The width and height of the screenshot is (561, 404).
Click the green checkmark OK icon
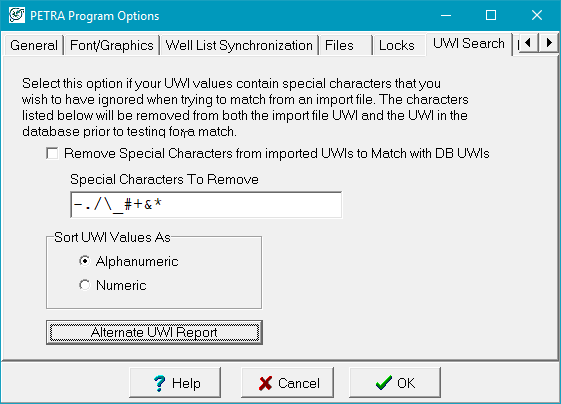click(384, 383)
